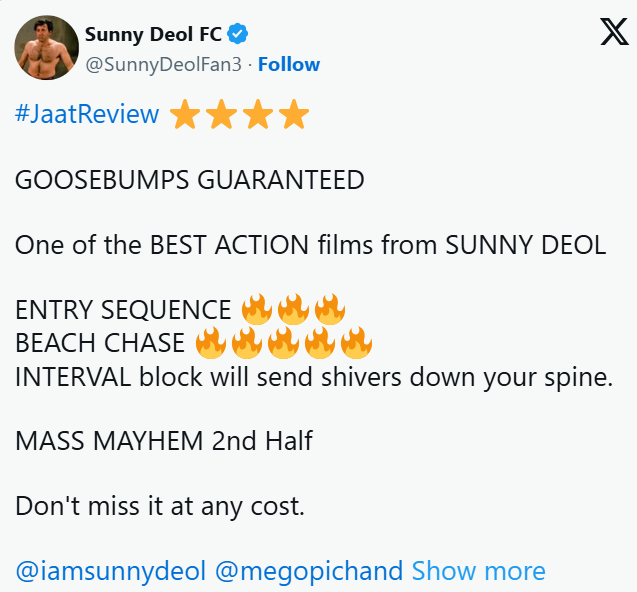Click the GOOSEBUMPS GUARANTEED text
This screenshot has height=592, width=637.
(190, 180)
